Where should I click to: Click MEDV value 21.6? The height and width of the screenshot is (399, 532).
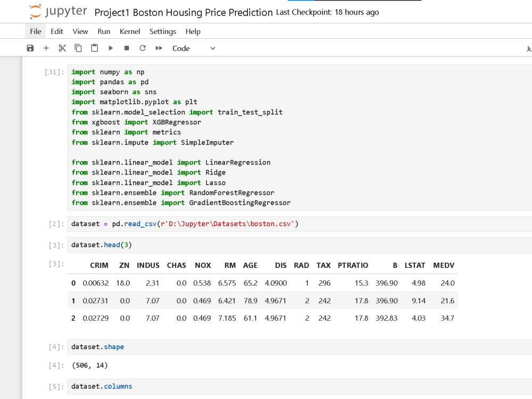[x=447, y=301]
